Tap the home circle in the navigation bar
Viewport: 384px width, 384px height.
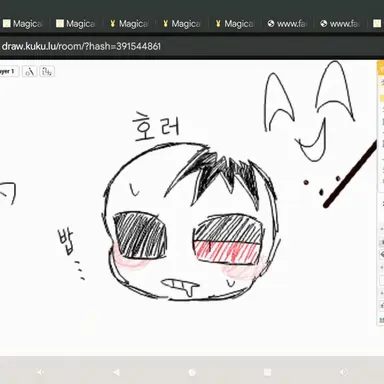coord(192,372)
